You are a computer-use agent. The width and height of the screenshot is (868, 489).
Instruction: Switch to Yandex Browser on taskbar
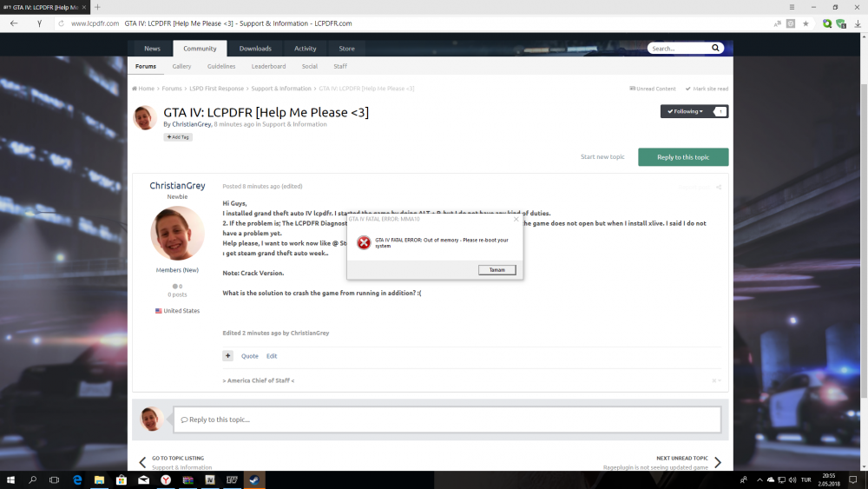[x=166, y=479]
